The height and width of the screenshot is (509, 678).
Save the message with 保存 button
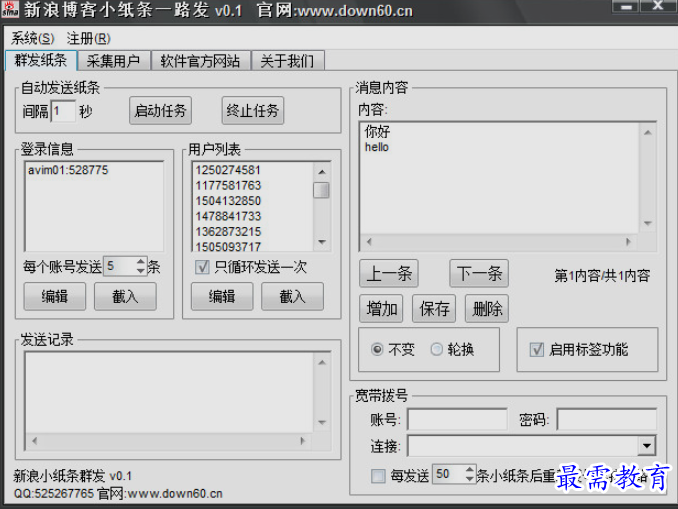[434, 309]
